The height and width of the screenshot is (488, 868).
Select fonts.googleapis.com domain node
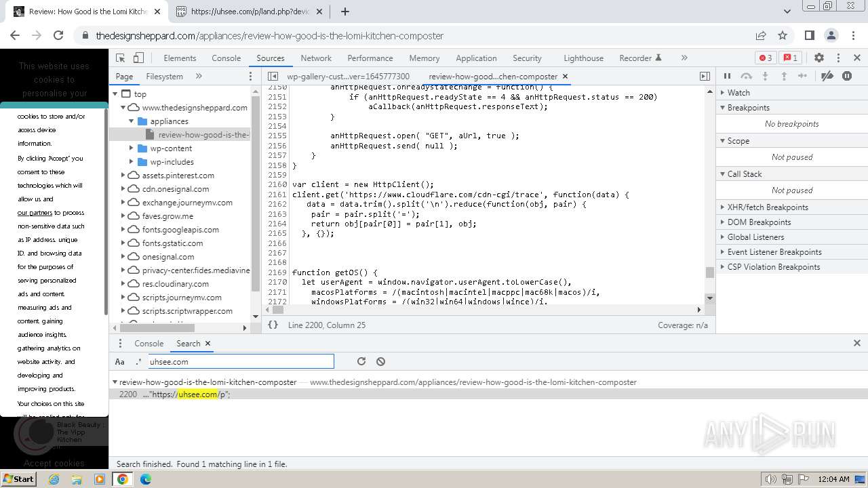(x=180, y=230)
